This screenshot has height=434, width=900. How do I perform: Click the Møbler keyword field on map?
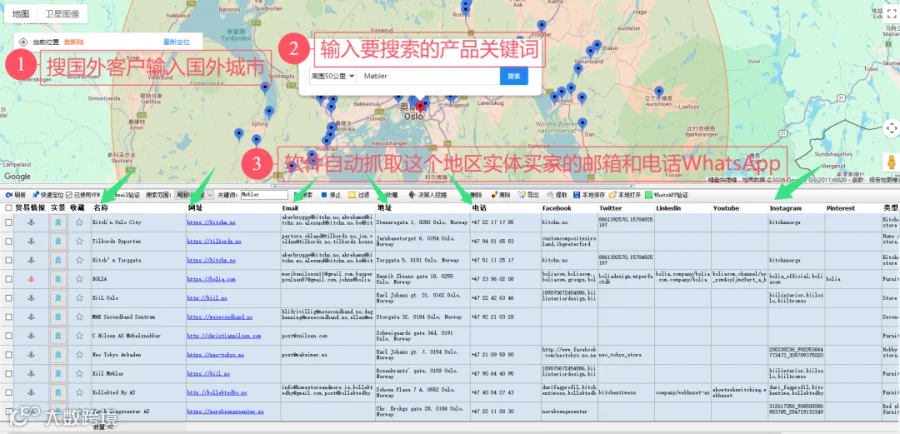pyautogui.click(x=428, y=76)
